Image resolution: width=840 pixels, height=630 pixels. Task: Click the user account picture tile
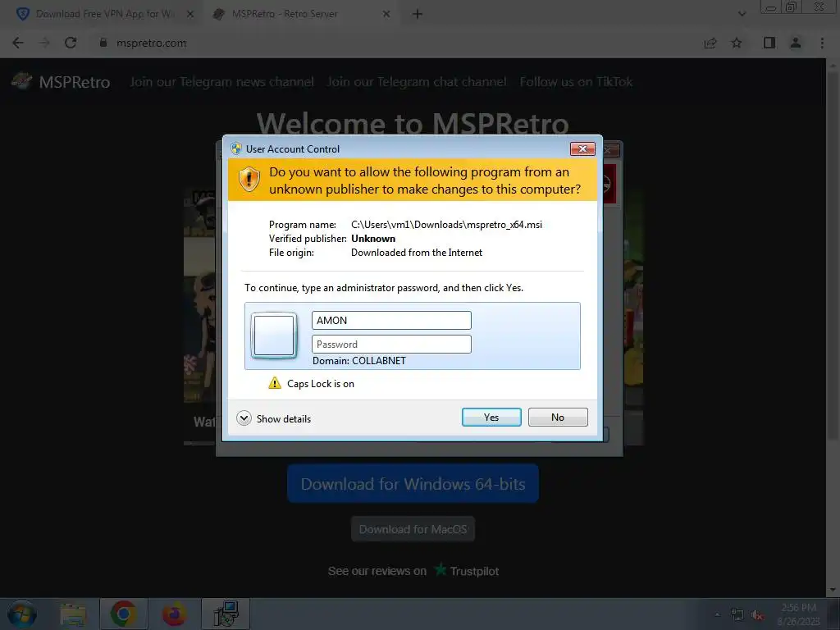[x=274, y=336]
